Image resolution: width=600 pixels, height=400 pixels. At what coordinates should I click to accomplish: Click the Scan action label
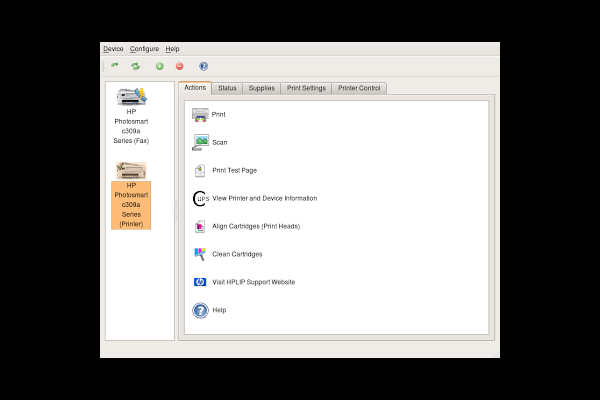(220, 142)
